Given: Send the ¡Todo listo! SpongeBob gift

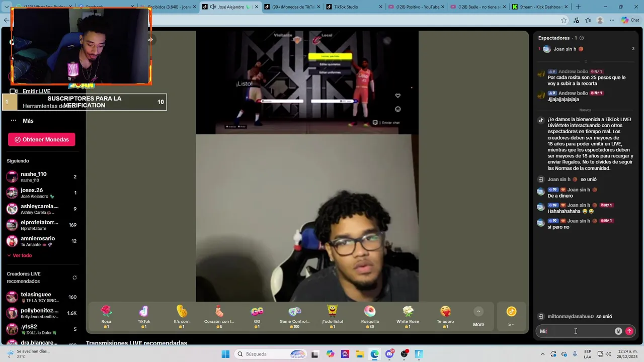Looking at the screenshot, I should click(x=332, y=317).
